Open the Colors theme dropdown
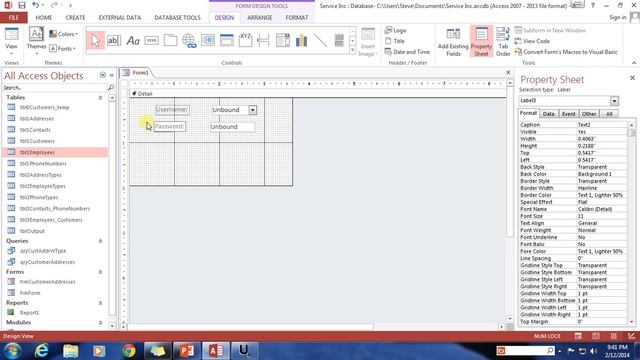This screenshot has height=360, width=640. (64, 34)
